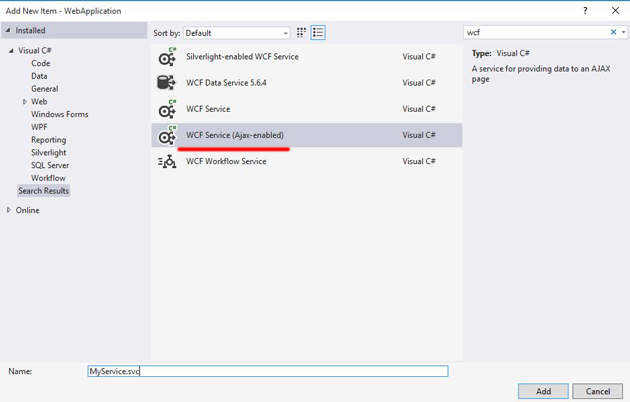The height and width of the screenshot is (402, 630).
Task: Clear the wcf search text
Action: [x=614, y=32]
